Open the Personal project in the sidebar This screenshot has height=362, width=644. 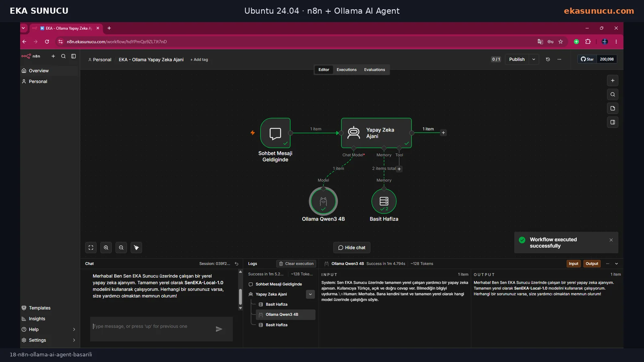click(x=49, y=81)
